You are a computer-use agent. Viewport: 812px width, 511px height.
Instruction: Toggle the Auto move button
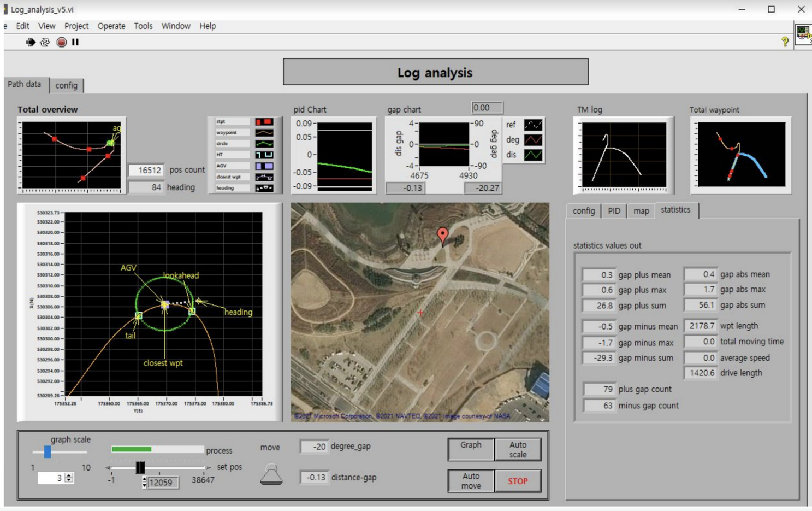[471, 481]
